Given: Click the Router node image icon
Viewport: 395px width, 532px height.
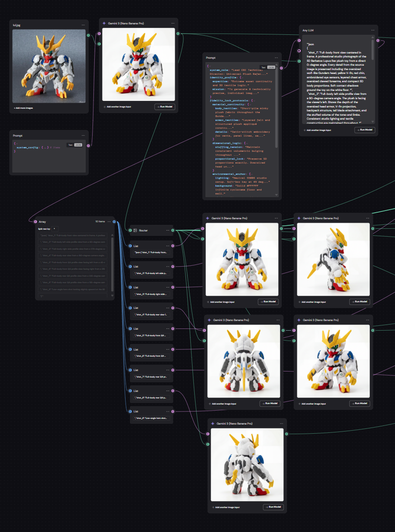Looking at the screenshot, I should click(x=135, y=230).
